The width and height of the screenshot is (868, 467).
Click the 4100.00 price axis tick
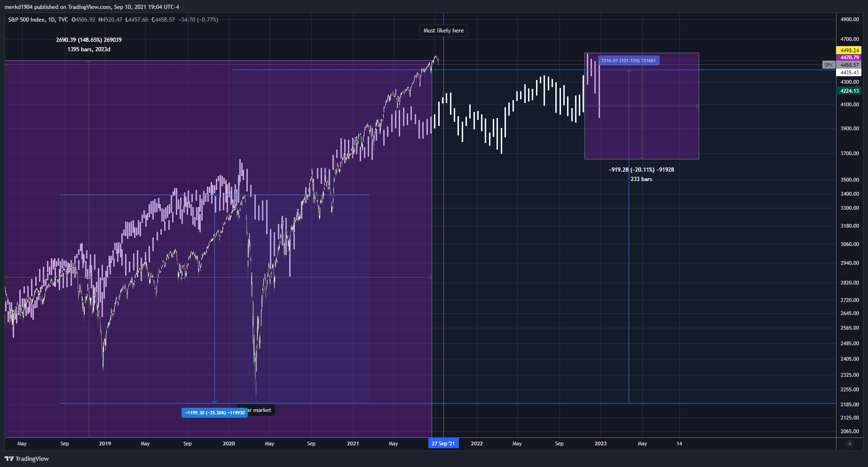point(850,104)
